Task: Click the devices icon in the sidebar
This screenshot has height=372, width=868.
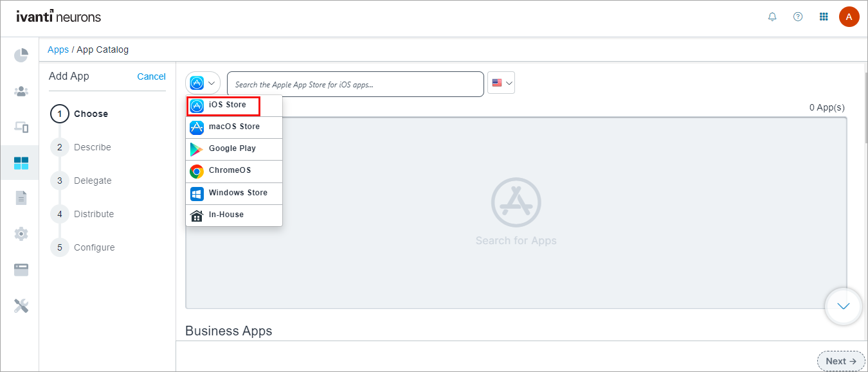Action: pyautogui.click(x=21, y=127)
